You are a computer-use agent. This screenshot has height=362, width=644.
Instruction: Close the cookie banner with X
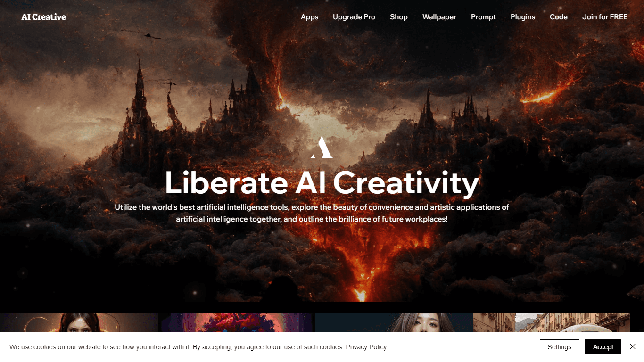633,346
